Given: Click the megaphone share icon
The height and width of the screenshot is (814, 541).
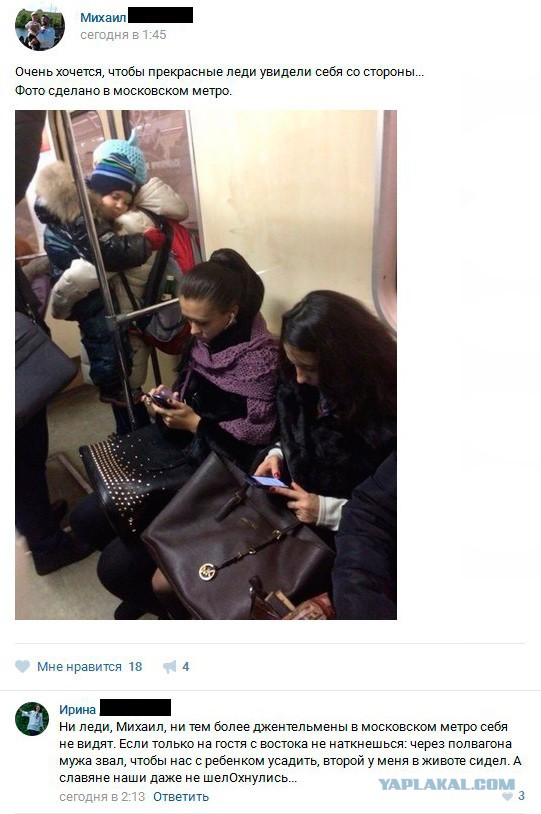Looking at the screenshot, I should [169, 667].
